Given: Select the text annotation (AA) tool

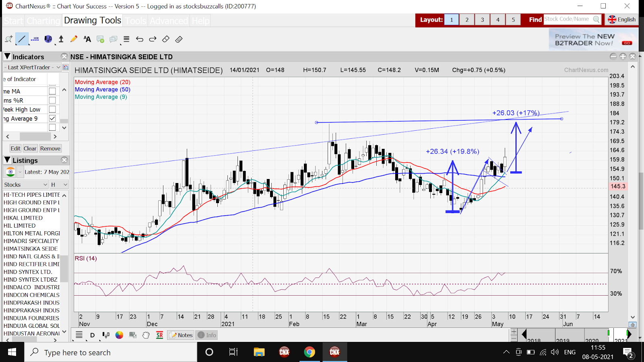Looking at the screenshot, I should (87, 39).
